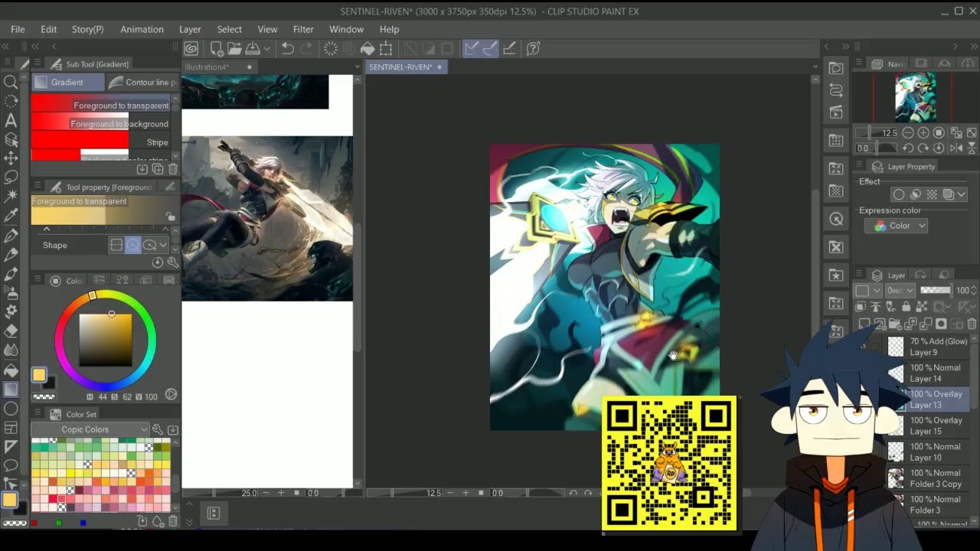Open the Story(P) menu
980x551 pixels.
(87, 29)
